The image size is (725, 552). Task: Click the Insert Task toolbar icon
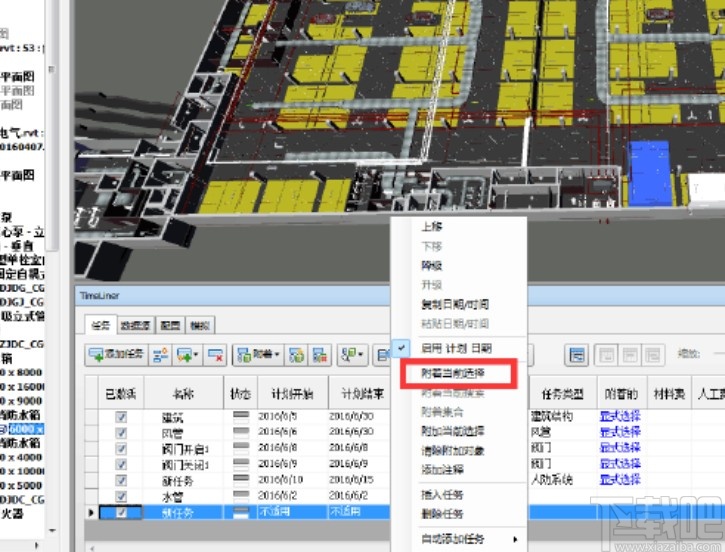click(x=160, y=355)
